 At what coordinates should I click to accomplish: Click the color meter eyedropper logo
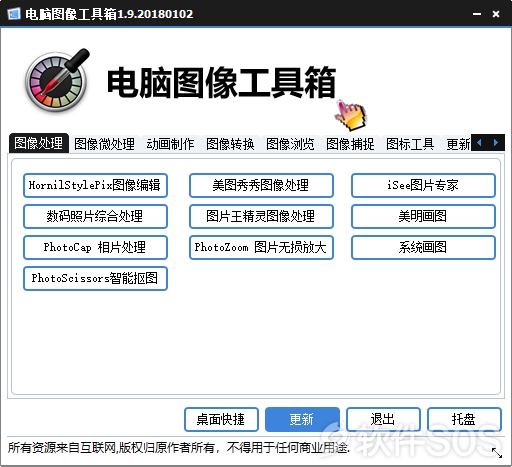coord(57,80)
